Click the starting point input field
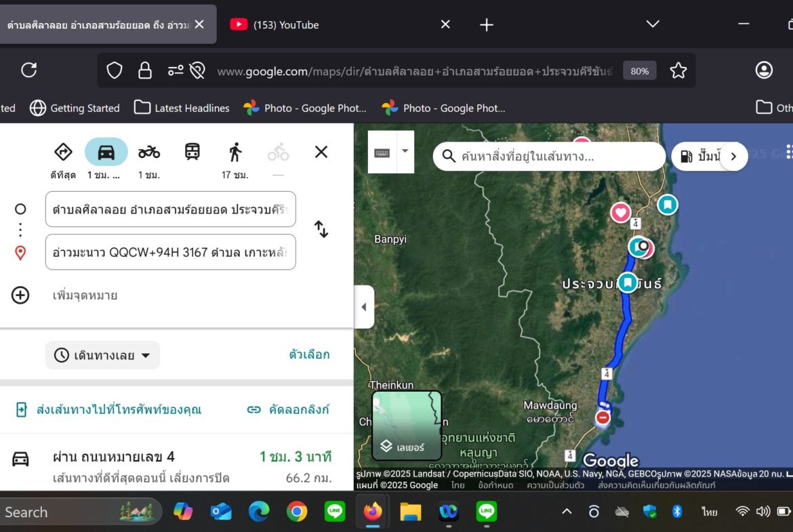 170,209
